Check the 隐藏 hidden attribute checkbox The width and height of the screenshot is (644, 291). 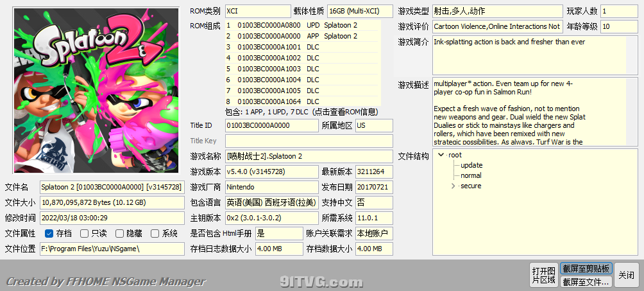tap(119, 234)
